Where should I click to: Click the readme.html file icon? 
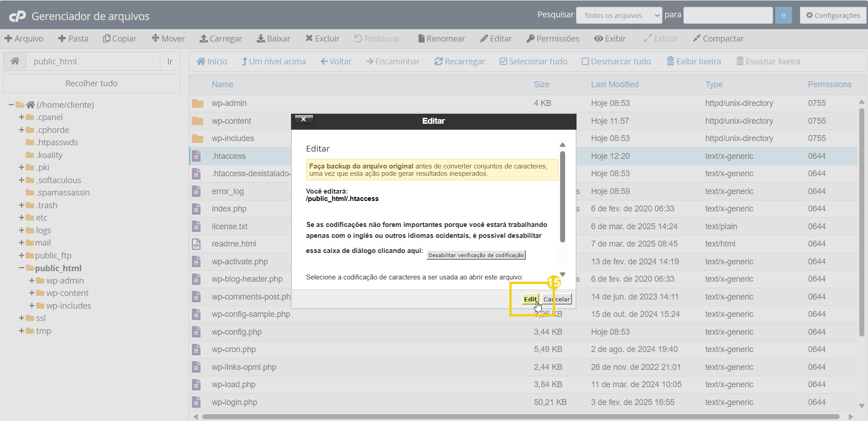pos(196,244)
